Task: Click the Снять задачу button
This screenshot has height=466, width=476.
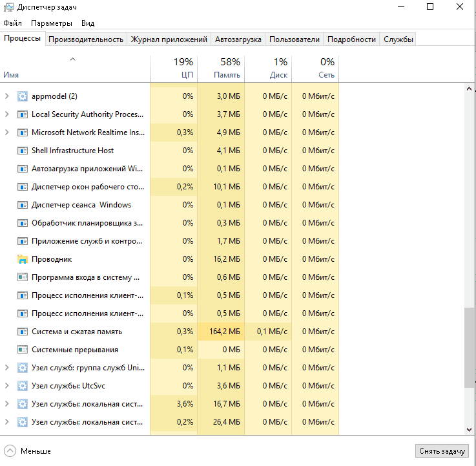Action: [x=442, y=451]
